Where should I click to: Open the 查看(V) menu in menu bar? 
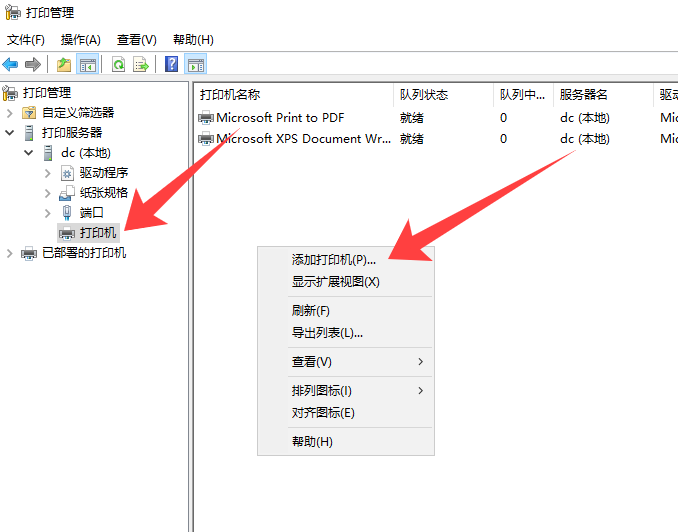[137, 40]
